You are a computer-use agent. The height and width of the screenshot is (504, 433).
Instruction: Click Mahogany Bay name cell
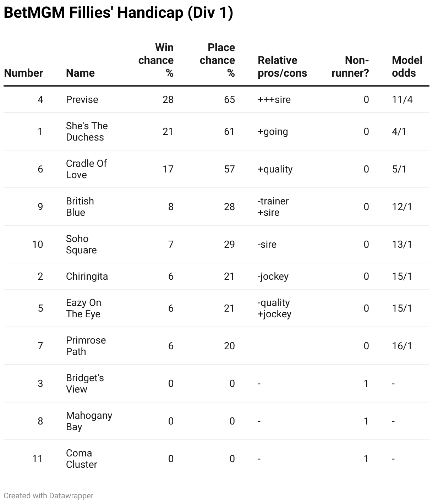tap(89, 421)
